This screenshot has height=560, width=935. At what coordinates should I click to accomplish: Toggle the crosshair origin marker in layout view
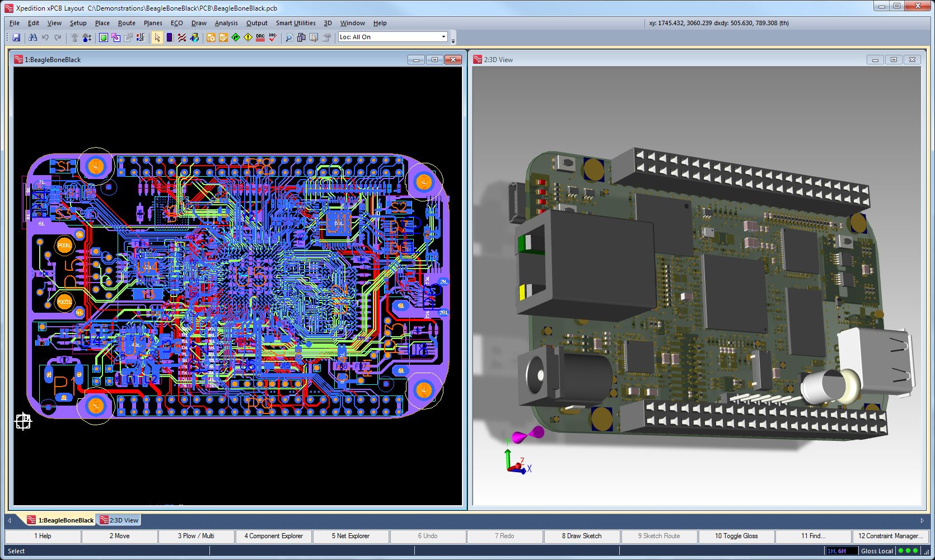click(24, 421)
